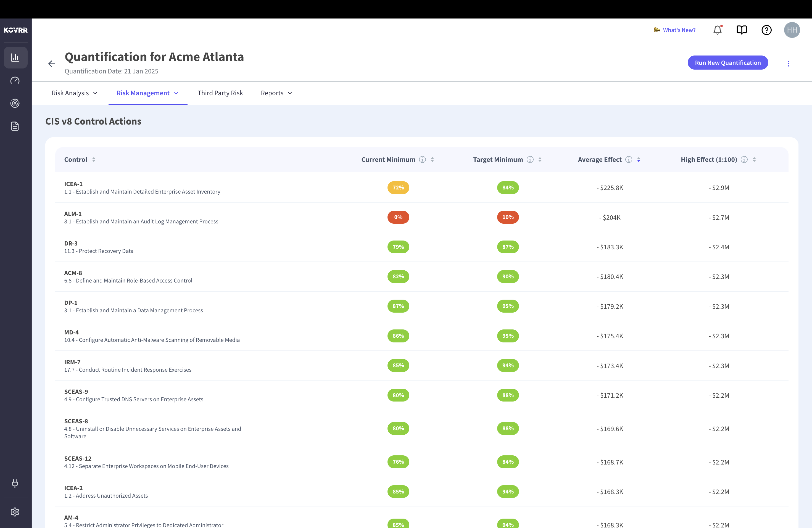Image resolution: width=812 pixels, height=528 pixels.
Task: Select the MD-4 control row
Action: [x=422, y=336]
